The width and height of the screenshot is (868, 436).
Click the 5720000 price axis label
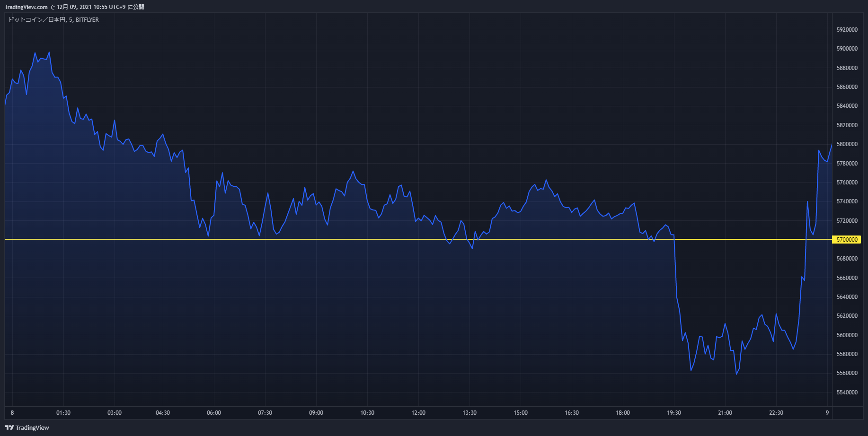(847, 221)
